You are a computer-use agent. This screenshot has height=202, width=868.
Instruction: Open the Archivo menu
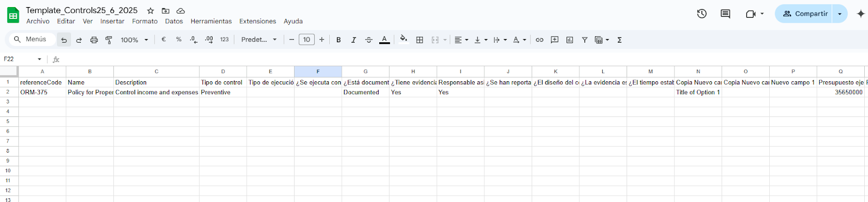38,21
